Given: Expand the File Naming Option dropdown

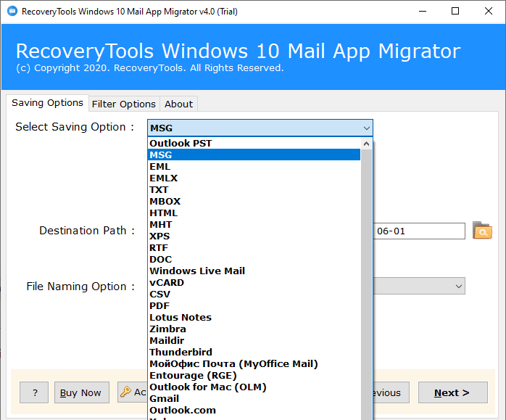Looking at the screenshot, I should [458, 287].
